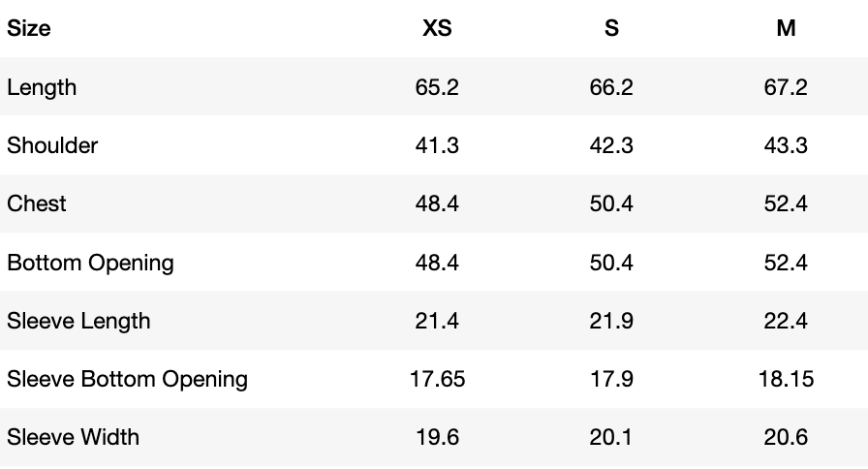
Task: Click the S Sleeve Width value 20.1
Action: 611,437
